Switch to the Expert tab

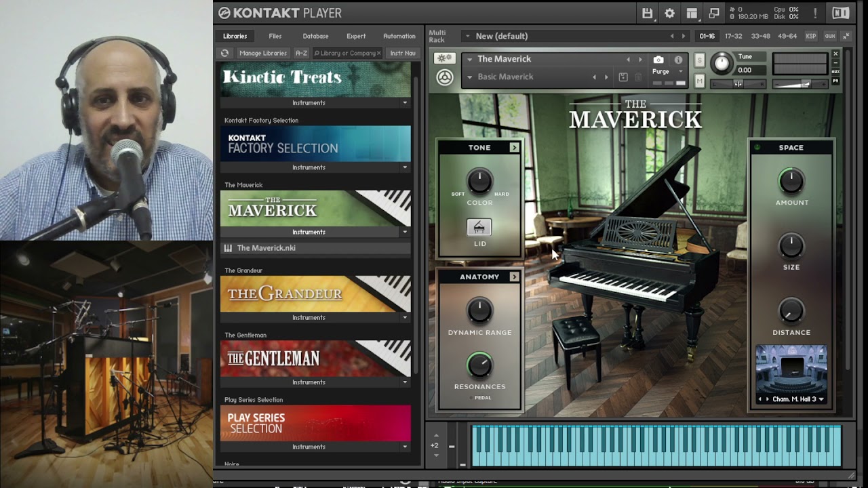click(x=356, y=36)
